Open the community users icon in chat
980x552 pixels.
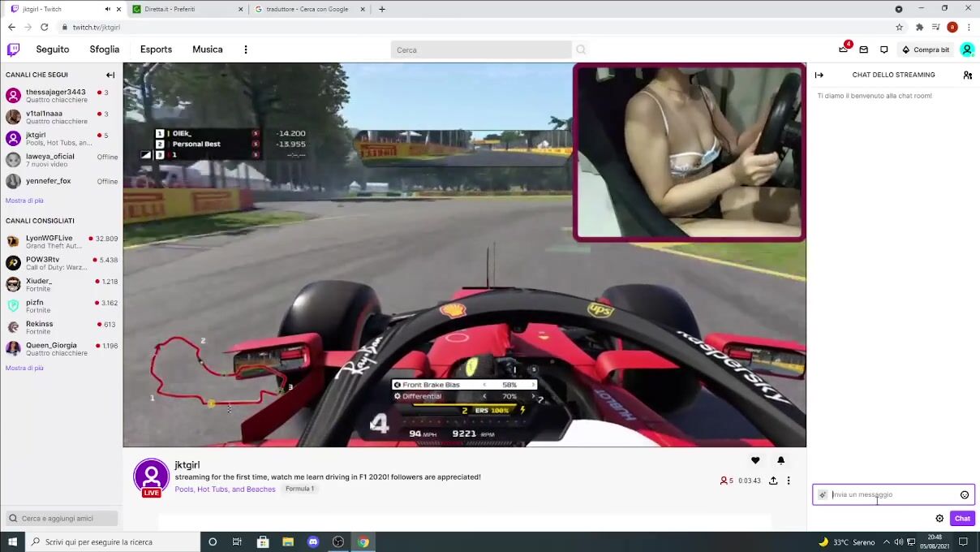click(967, 75)
